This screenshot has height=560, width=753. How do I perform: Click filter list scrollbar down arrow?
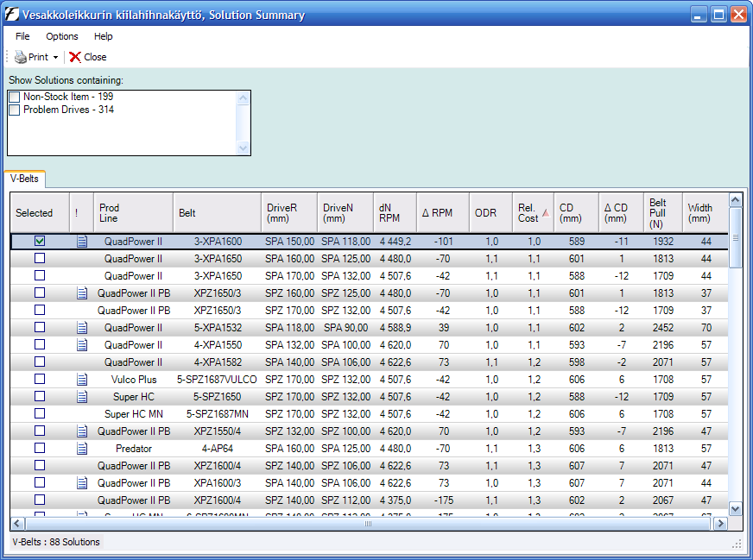pyautogui.click(x=243, y=148)
